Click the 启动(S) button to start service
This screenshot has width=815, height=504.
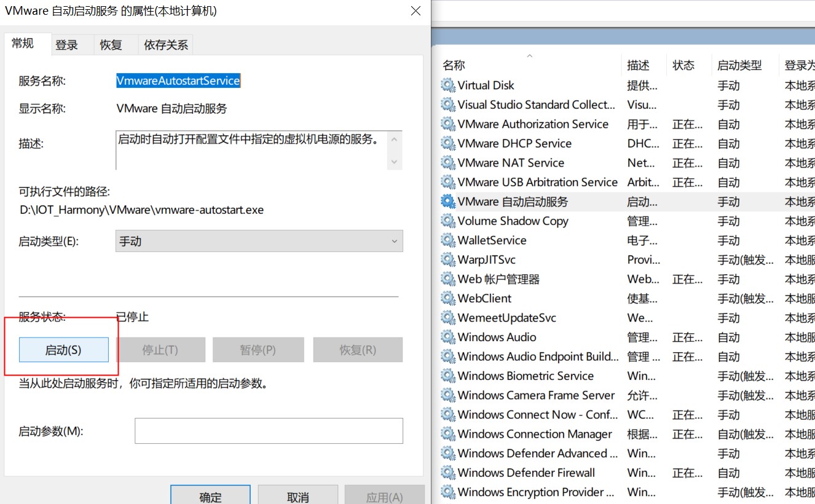coord(64,350)
